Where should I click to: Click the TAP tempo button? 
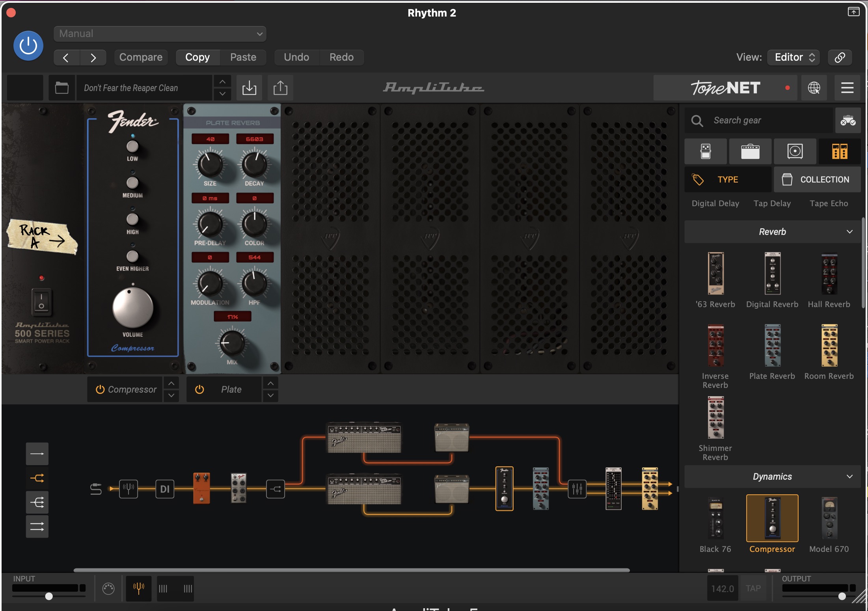pyautogui.click(x=753, y=589)
